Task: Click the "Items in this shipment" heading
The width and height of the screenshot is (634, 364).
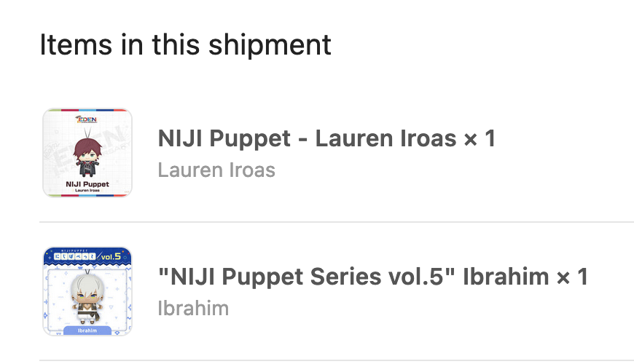Action: click(186, 45)
